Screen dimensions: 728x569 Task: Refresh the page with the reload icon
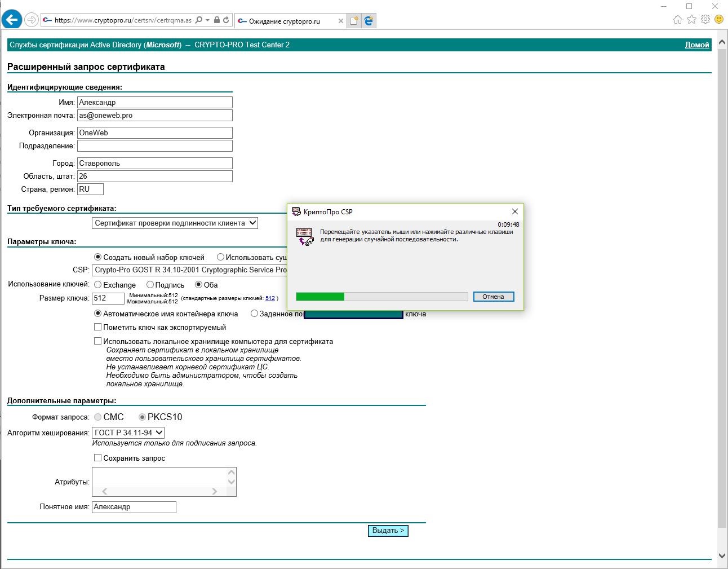click(226, 20)
